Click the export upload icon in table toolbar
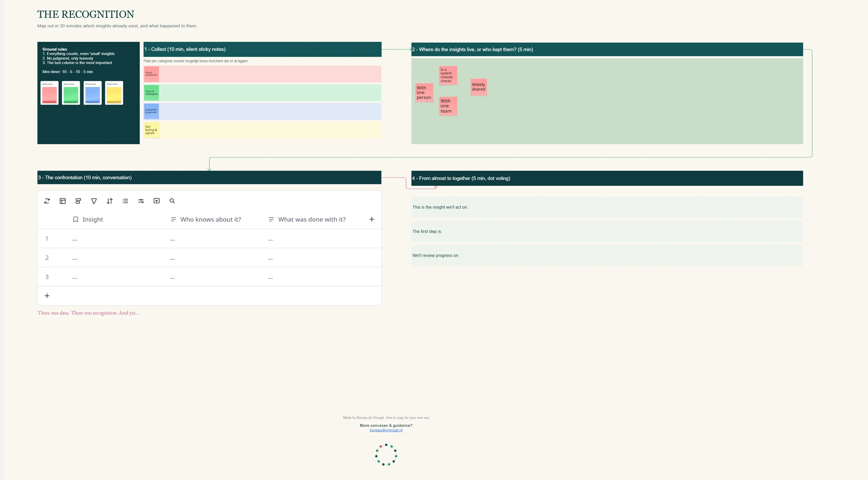The height and width of the screenshot is (480, 868). [x=157, y=201]
